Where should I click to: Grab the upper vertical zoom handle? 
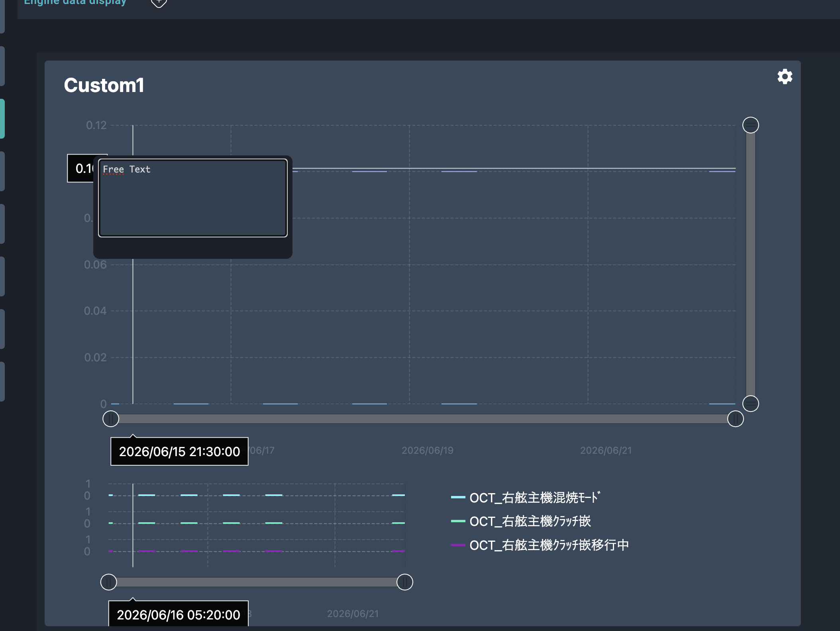(750, 125)
